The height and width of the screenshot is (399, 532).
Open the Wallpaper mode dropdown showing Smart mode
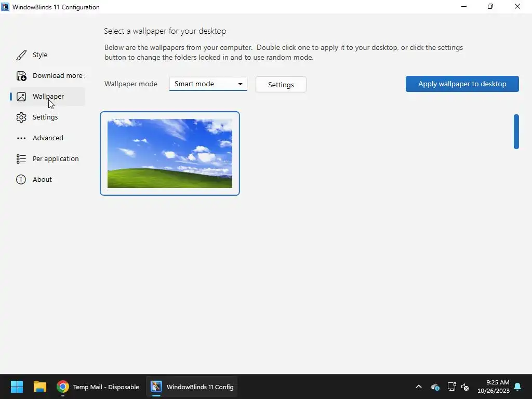(208, 84)
